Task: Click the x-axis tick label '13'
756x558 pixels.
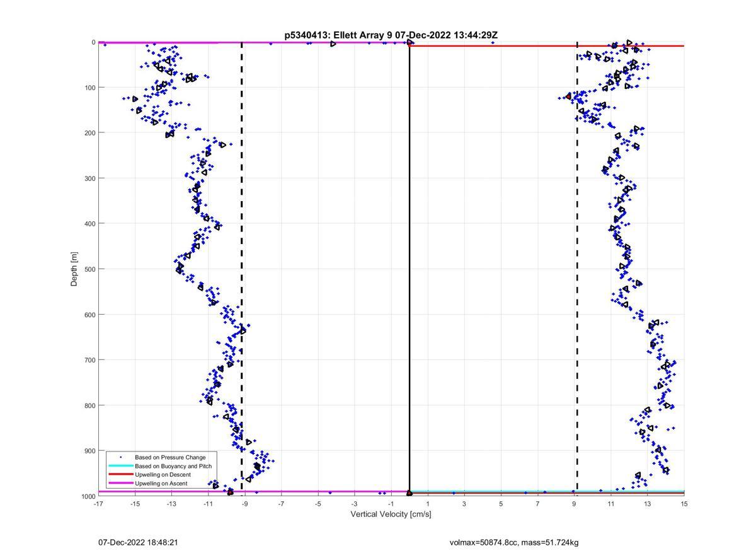Action: pyautogui.click(x=648, y=504)
